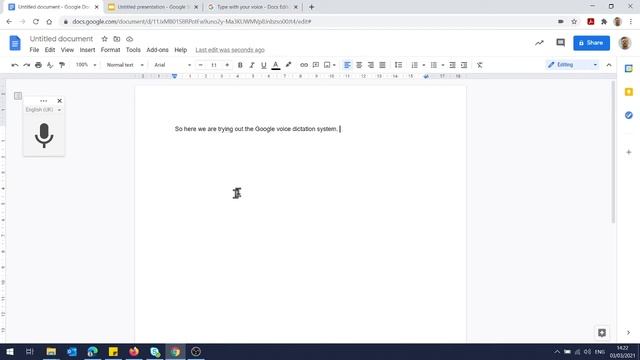Screen dimensions: 640x360
Task: Open the Help menu
Action: pyautogui.click(x=181, y=50)
